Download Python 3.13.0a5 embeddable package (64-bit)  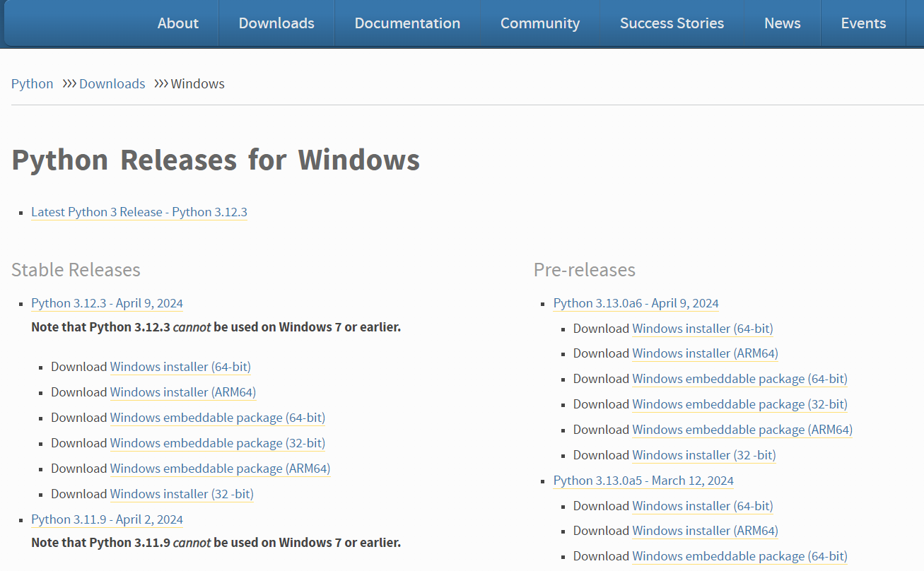(740, 556)
